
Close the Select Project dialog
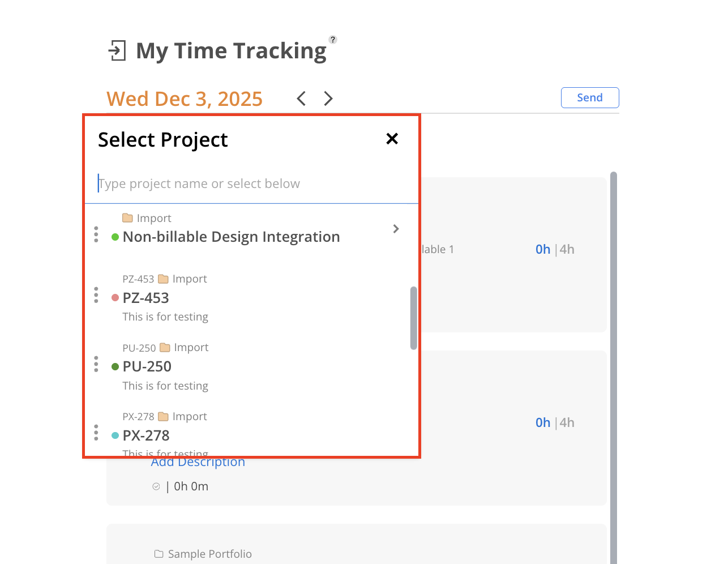point(392,139)
